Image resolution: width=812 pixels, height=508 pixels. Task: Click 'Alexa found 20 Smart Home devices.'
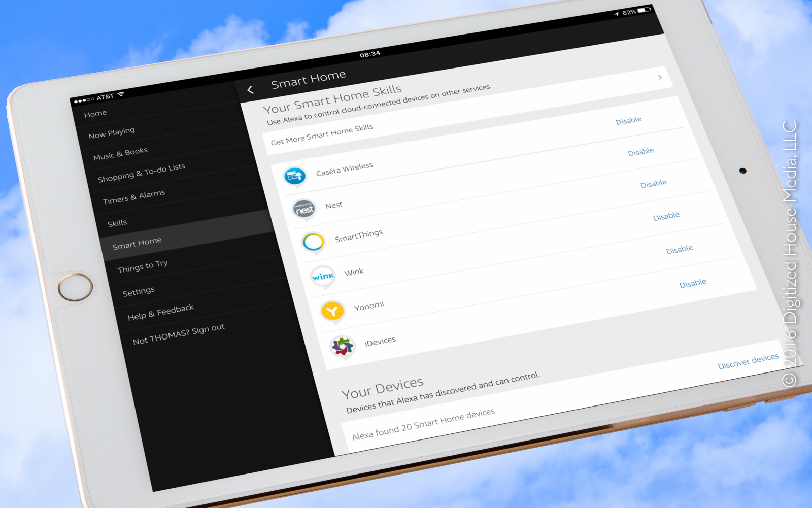pyautogui.click(x=424, y=424)
